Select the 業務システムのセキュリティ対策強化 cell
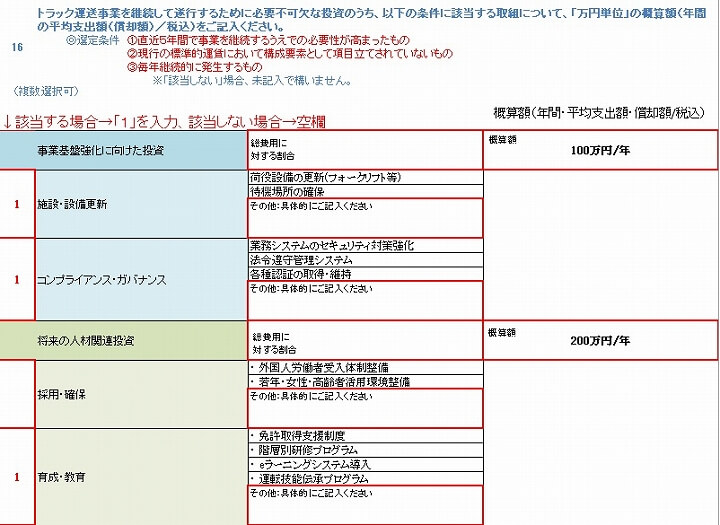This screenshot has width=720, height=525. click(365, 245)
